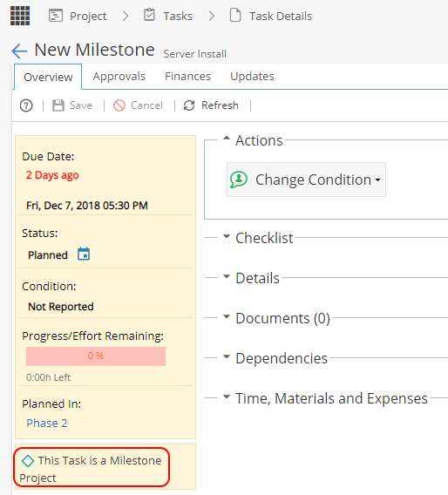Click the Planned status value
This screenshot has width=448, height=495.
(48, 255)
